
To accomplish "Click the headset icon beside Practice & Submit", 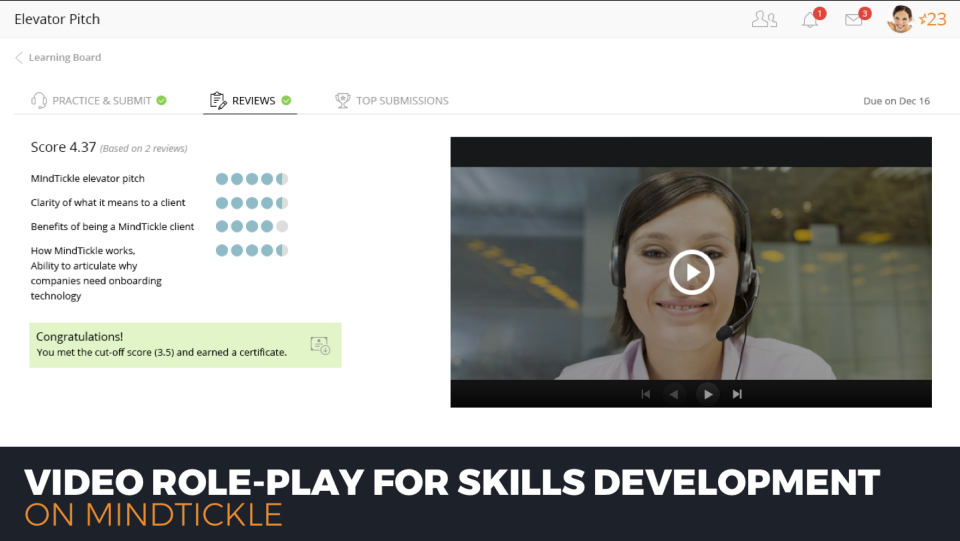I will click(39, 100).
